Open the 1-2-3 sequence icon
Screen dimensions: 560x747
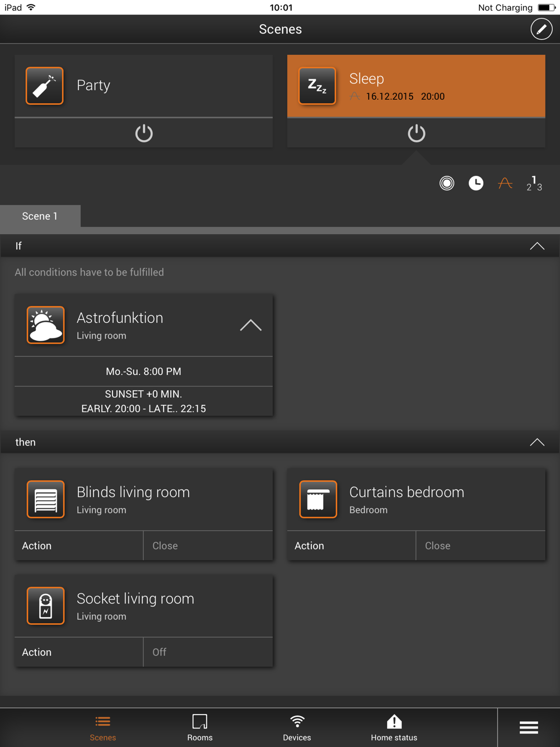(534, 183)
